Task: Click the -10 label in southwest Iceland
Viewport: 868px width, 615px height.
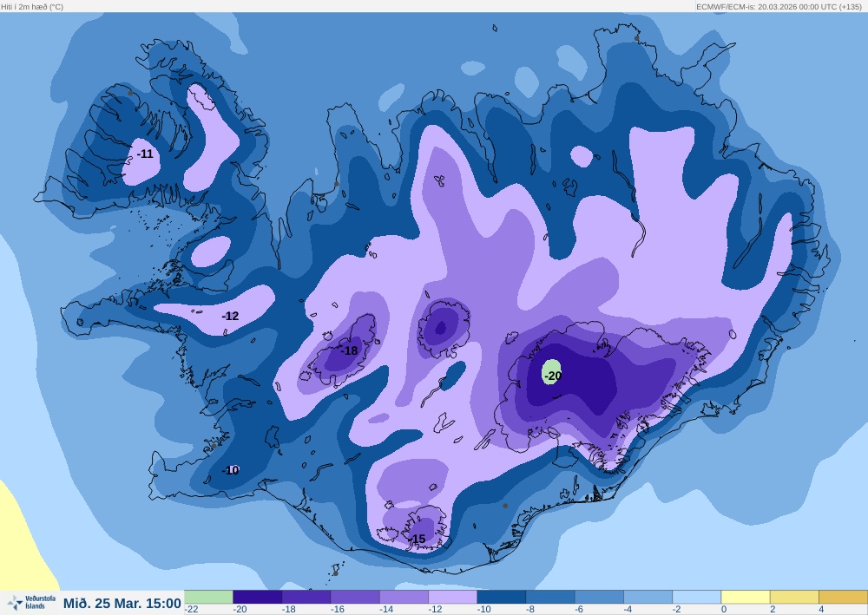Action: [x=230, y=470]
